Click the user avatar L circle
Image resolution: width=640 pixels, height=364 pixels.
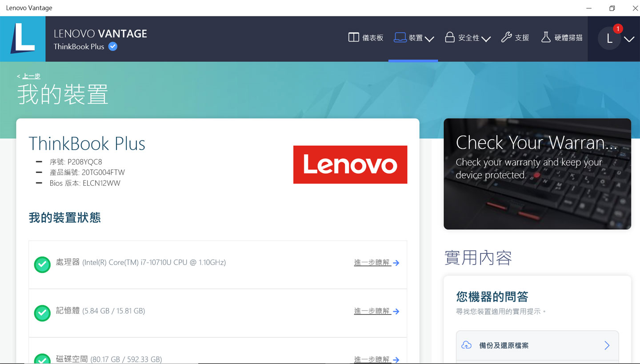pos(609,38)
